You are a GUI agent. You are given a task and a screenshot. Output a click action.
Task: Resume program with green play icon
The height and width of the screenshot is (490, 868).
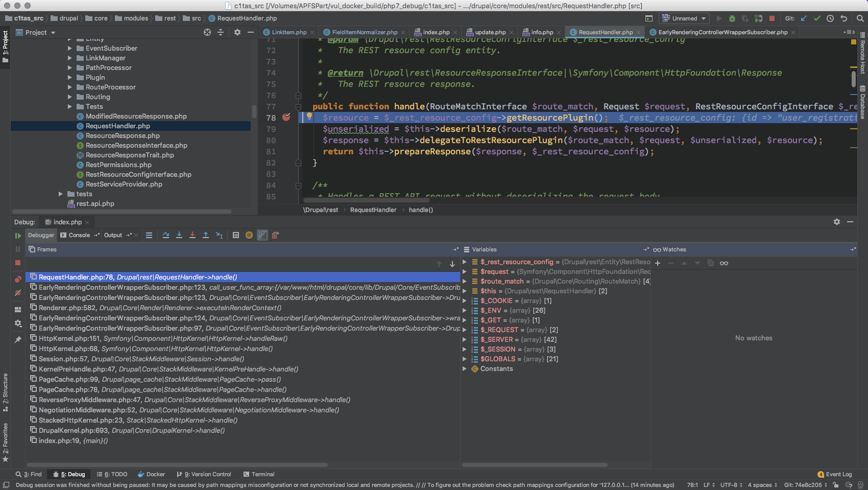click(18, 236)
